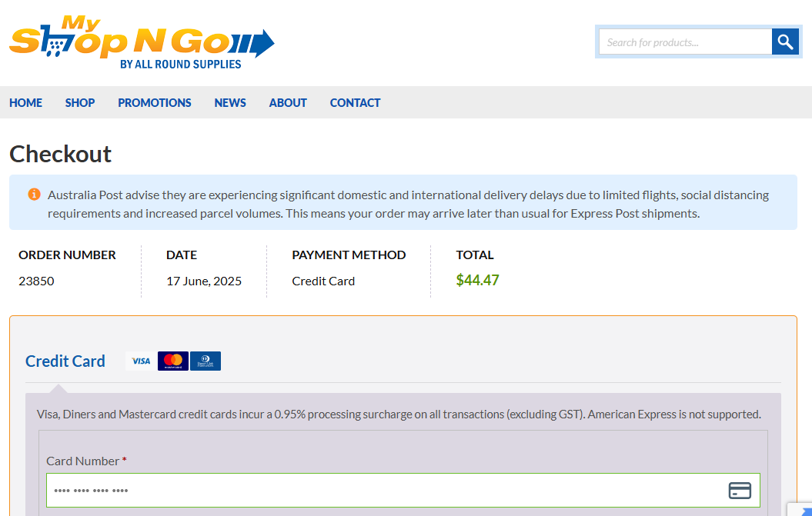Focus the Card Number input field
This screenshot has width=812, height=516.
[403, 490]
